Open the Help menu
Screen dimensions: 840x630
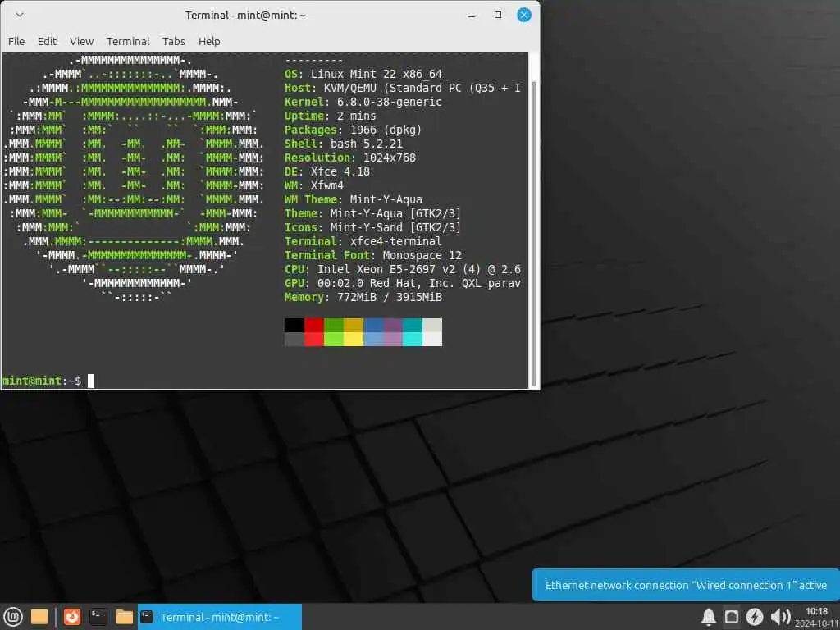tap(209, 41)
